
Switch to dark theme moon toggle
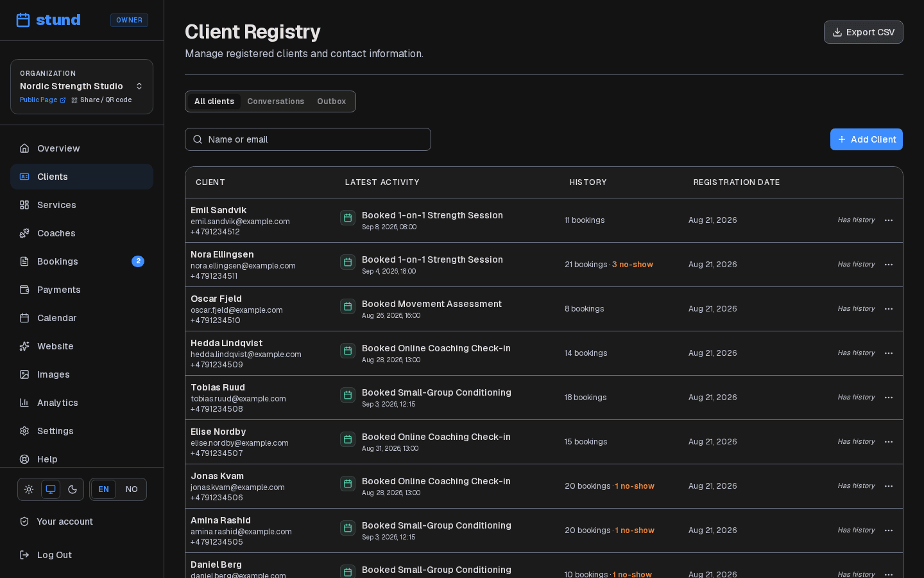(x=73, y=489)
